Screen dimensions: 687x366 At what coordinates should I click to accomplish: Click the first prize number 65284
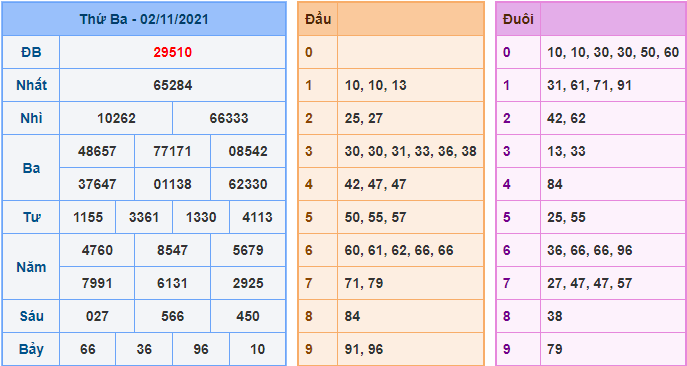173,85
